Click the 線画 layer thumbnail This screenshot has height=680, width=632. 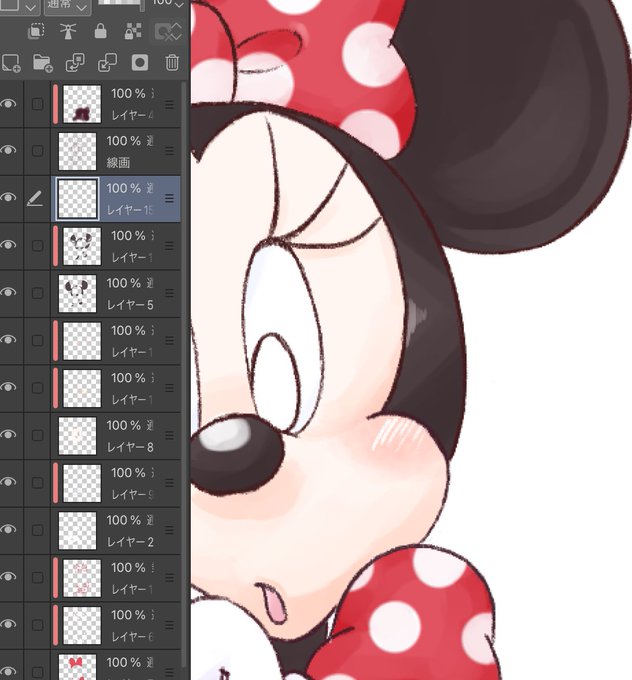tap(77, 151)
